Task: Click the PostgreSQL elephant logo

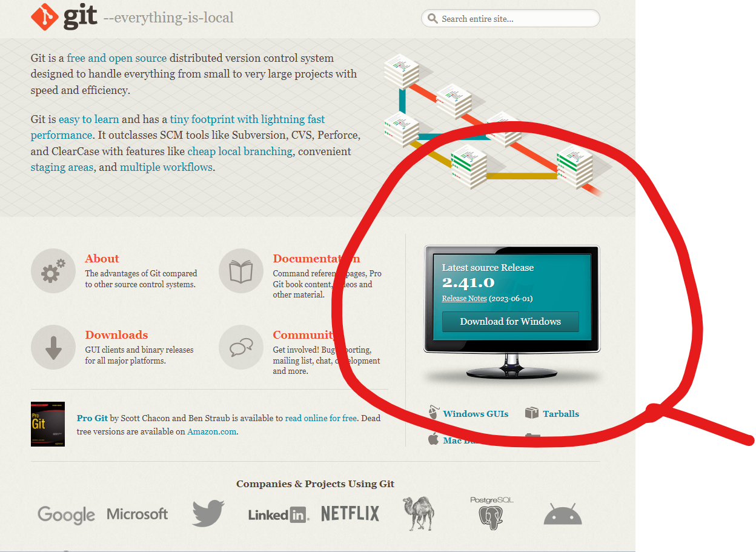Action: [x=492, y=513]
